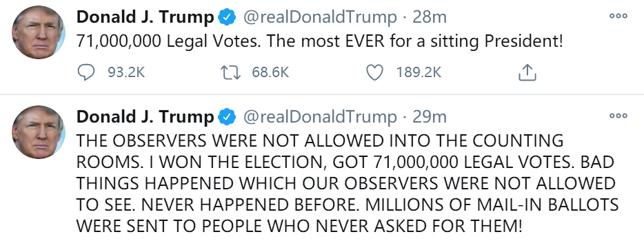The image size is (644, 252).
Task: Open the profile avatar on the 29m tweet
Action: [x=39, y=132]
